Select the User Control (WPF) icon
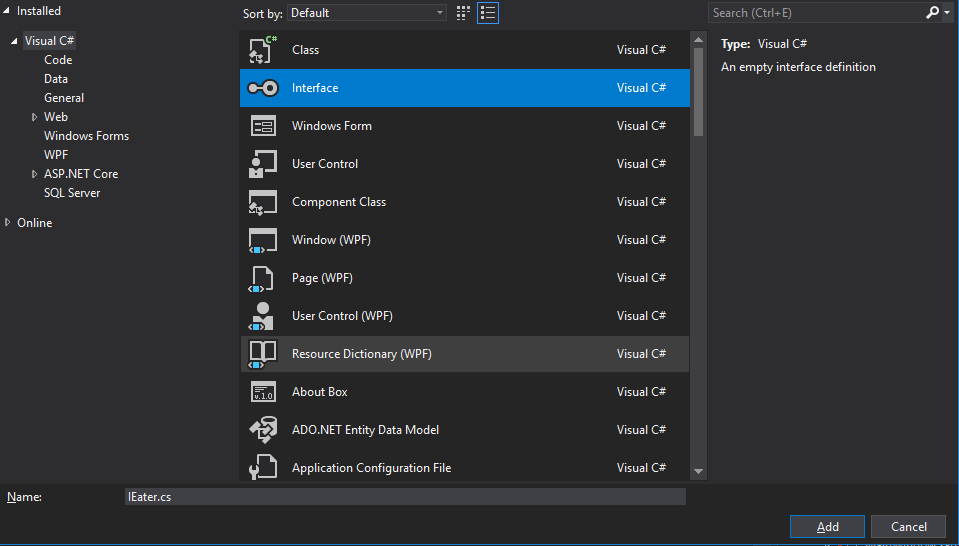The height and width of the screenshot is (546, 959). (x=262, y=315)
